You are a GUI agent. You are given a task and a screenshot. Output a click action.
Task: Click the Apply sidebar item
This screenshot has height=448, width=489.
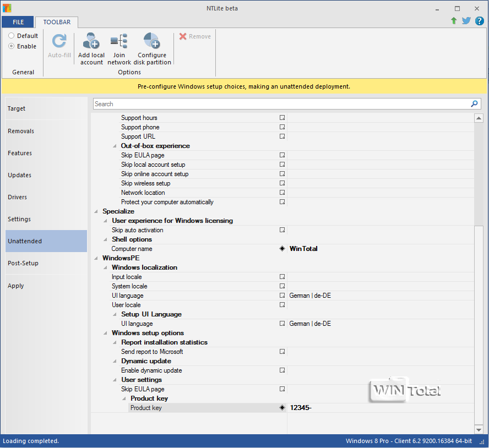pos(16,286)
